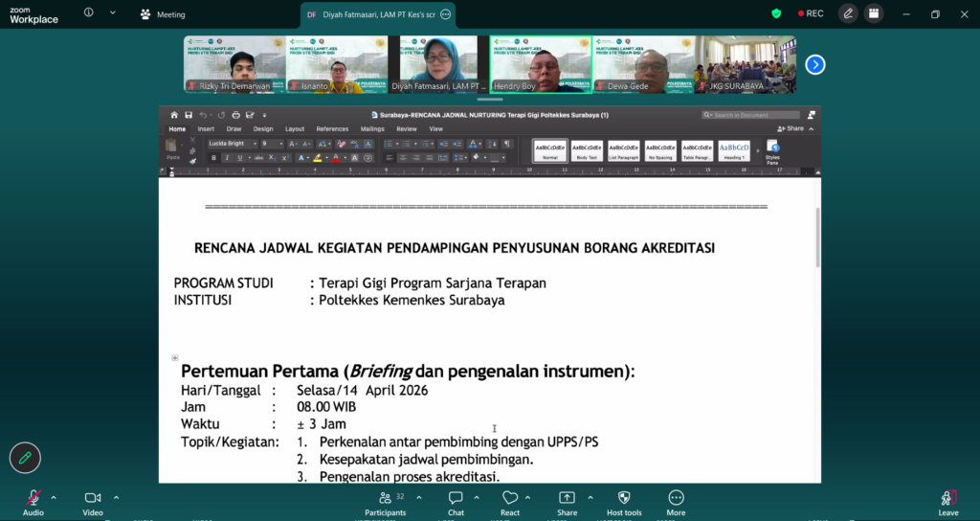Click the Sort A-Z icon in the ribbon
The height and width of the screenshot is (521, 980).
point(491,144)
